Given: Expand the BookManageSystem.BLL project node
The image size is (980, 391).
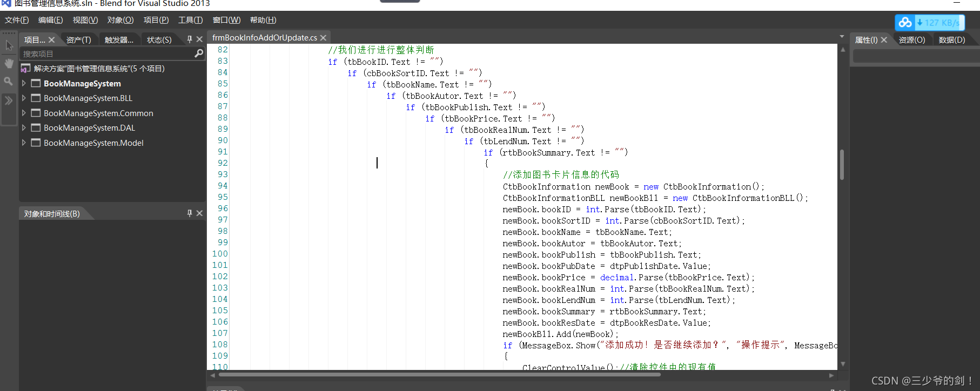Looking at the screenshot, I should coord(24,98).
